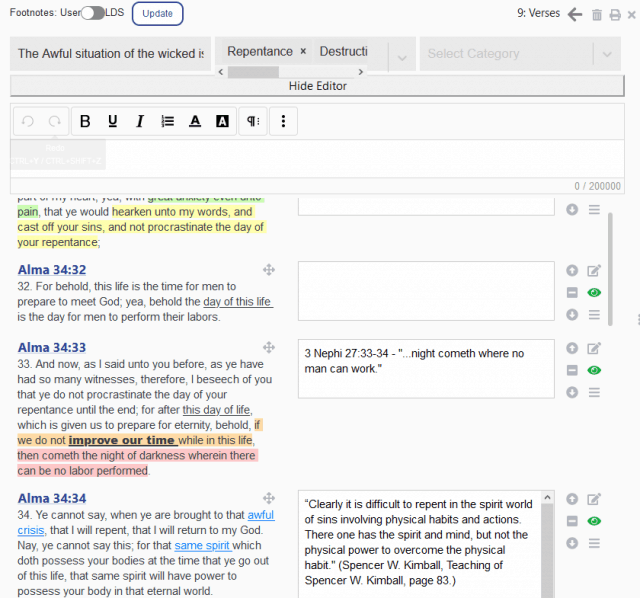Click the italic formatting icon
The width and height of the screenshot is (640, 598).
[140, 122]
